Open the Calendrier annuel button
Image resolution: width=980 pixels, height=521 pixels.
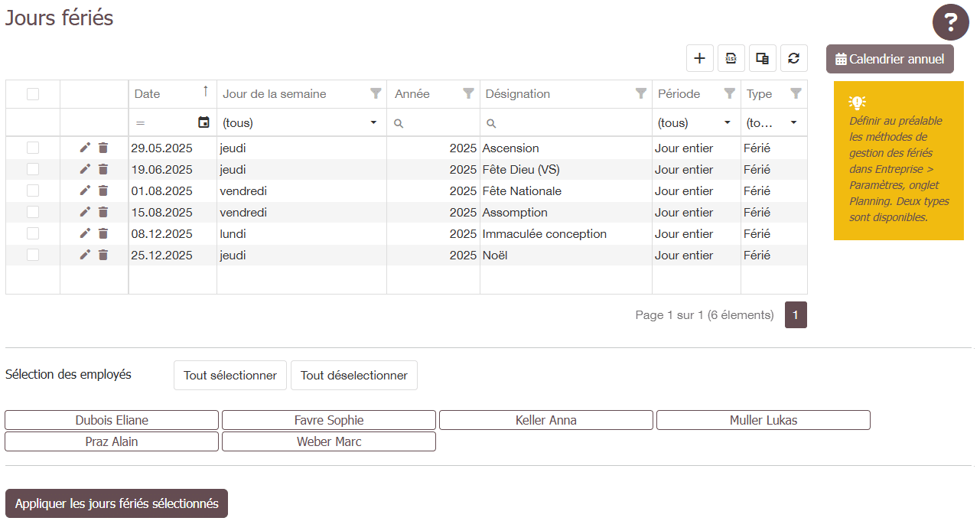[890, 59]
